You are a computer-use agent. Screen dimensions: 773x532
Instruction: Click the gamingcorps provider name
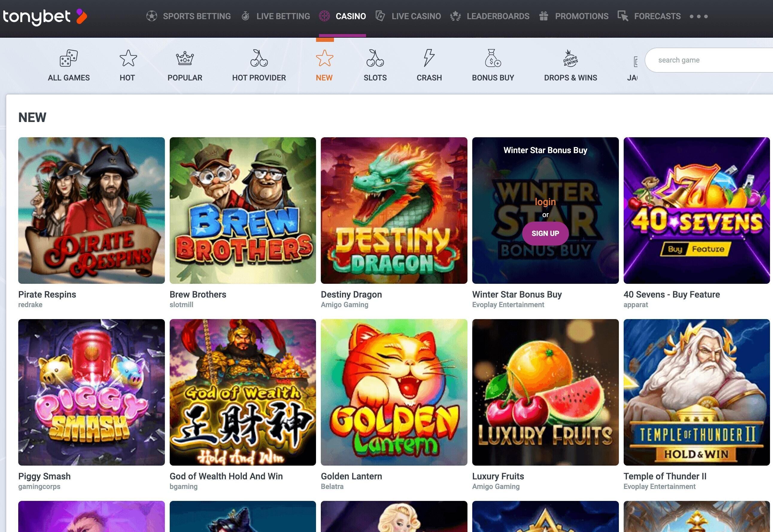[x=39, y=486]
